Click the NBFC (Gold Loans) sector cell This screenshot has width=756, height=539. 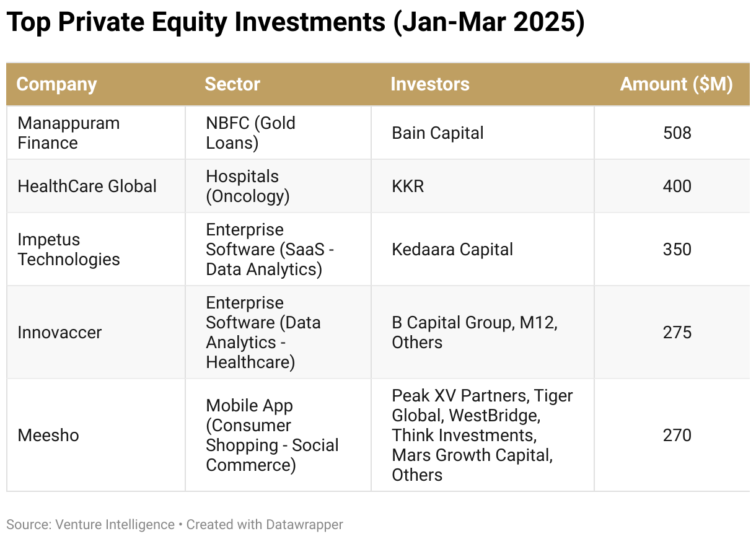pyautogui.click(x=250, y=133)
